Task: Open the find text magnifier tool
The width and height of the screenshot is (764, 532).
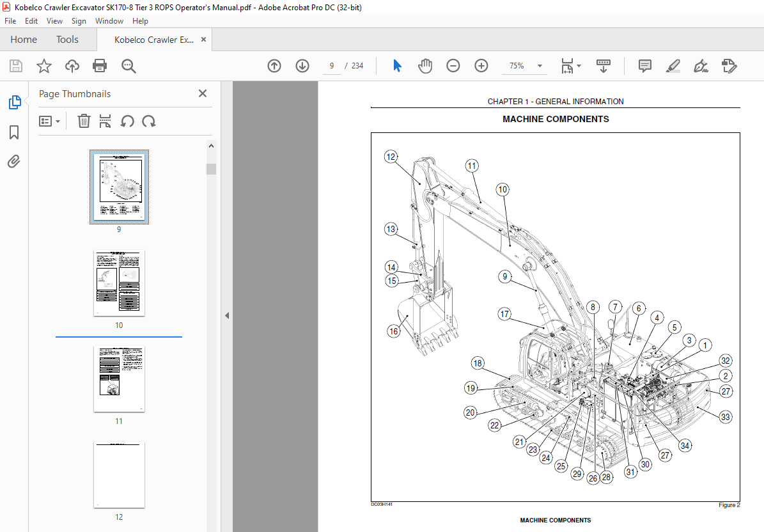Action: click(x=129, y=66)
